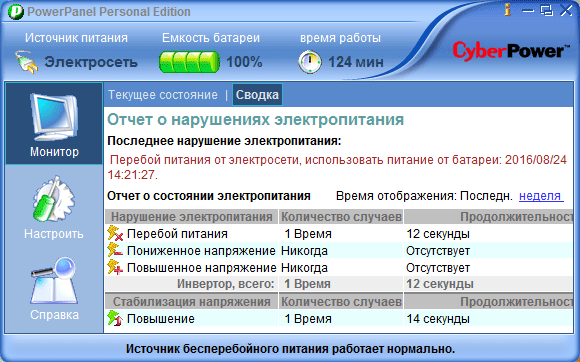Click first Количество случаев column header
Image resolution: width=580 pixels, height=362 pixels.
tap(341, 217)
